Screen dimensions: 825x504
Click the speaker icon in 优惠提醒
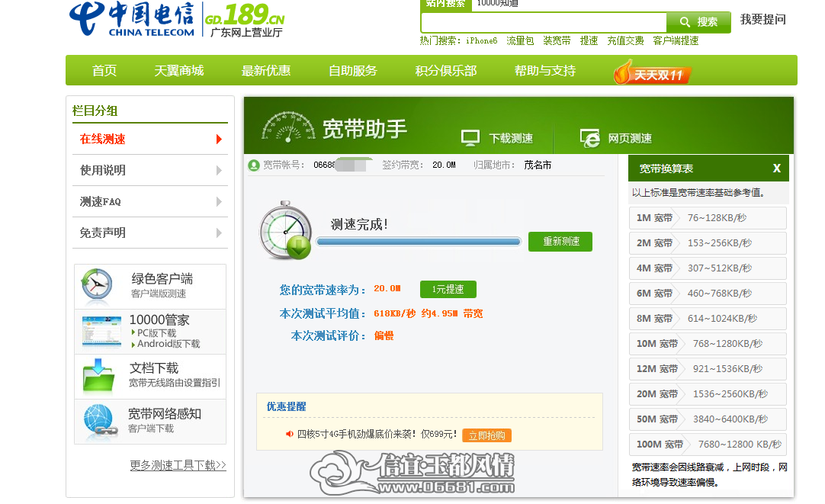pos(290,434)
